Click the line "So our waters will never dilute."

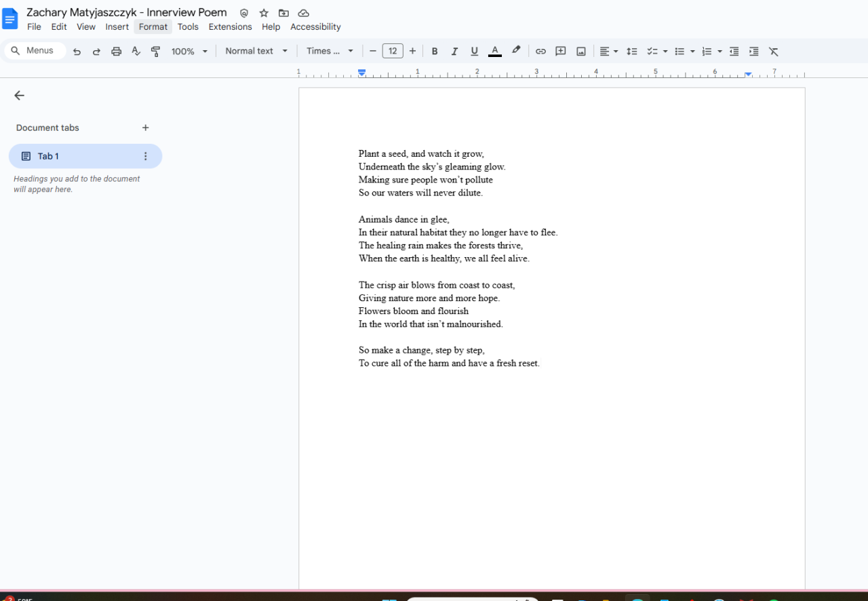[420, 193]
